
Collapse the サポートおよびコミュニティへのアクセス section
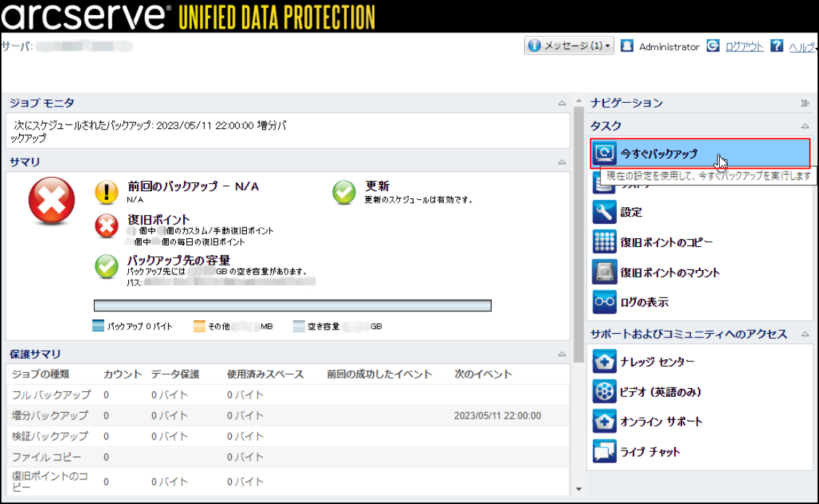click(805, 335)
